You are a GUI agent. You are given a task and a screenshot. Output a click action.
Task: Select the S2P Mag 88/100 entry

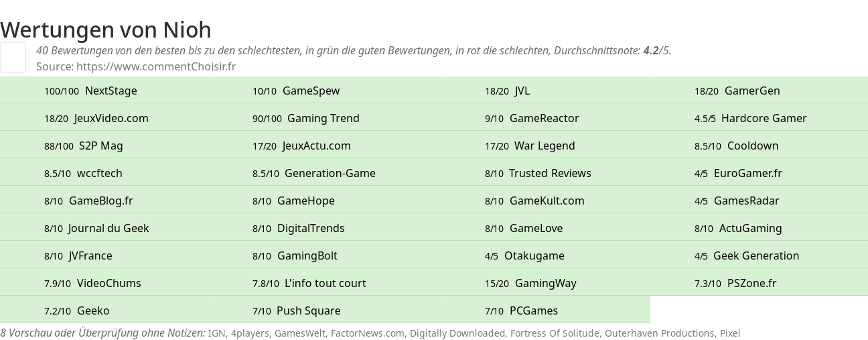coord(84,146)
